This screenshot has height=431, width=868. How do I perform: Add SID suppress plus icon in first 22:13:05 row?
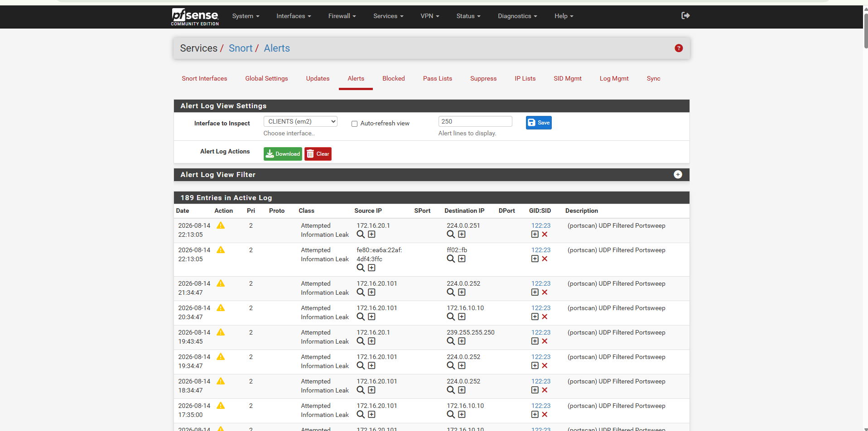(x=535, y=235)
